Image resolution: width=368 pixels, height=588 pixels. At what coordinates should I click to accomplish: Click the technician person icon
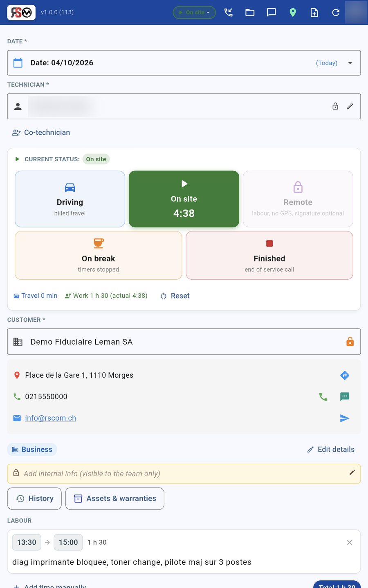pos(18,107)
